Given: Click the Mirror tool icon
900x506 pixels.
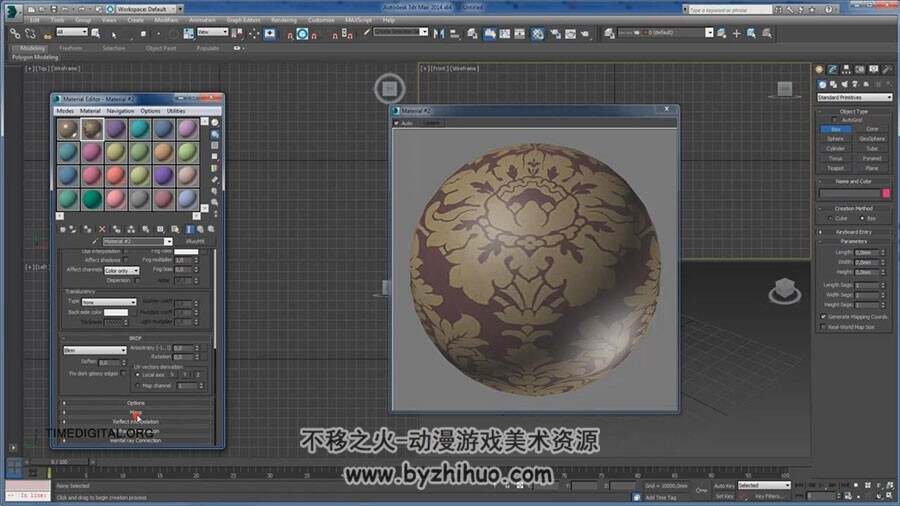Looking at the screenshot, I should coord(439,34).
